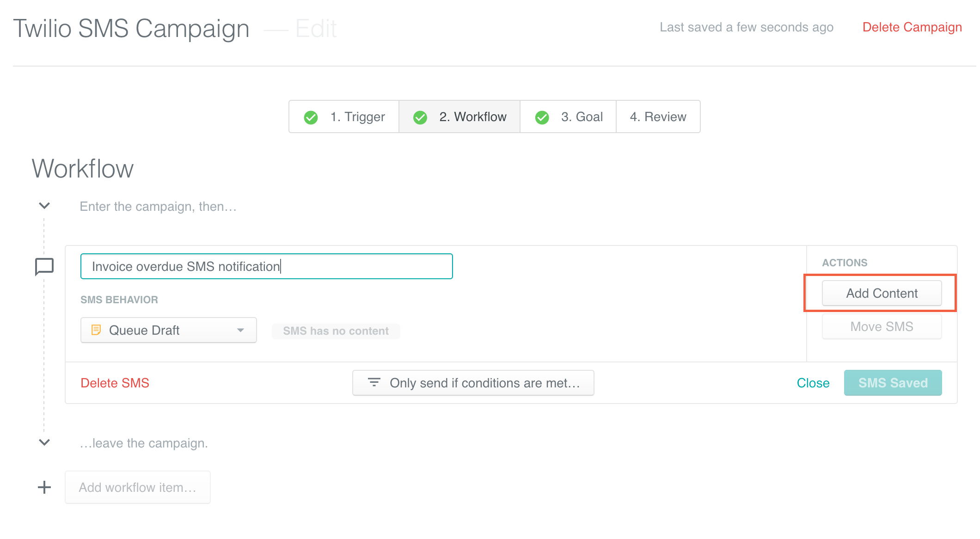The width and height of the screenshot is (980, 539).
Task: Open the Queue Draft behavior dropdown
Action: click(x=168, y=330)
